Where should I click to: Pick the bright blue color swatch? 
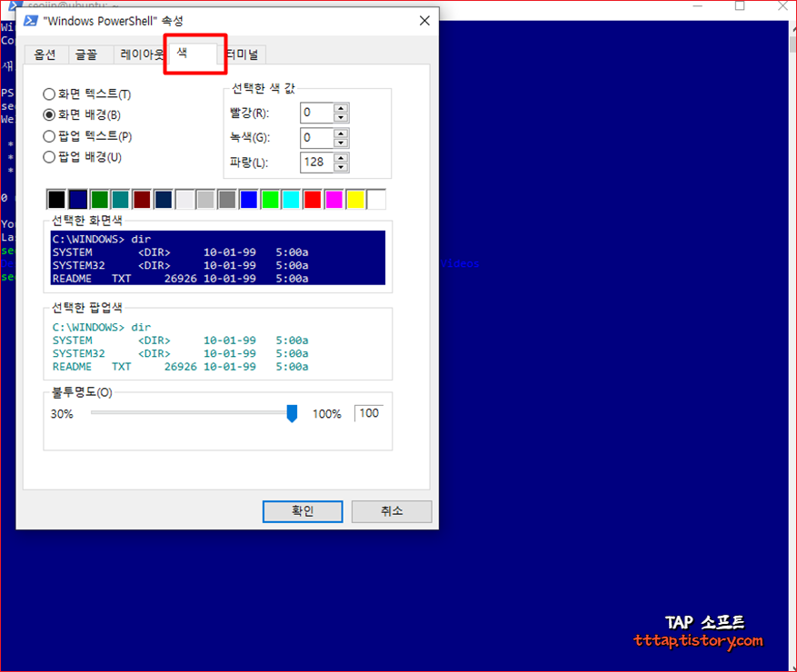point(249,199)
